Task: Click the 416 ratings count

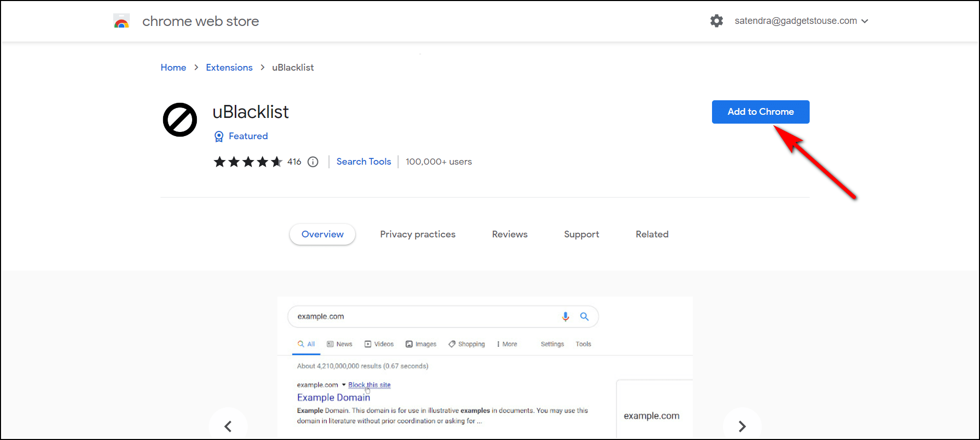Action: pyautogui.click(x=294, y=162)
